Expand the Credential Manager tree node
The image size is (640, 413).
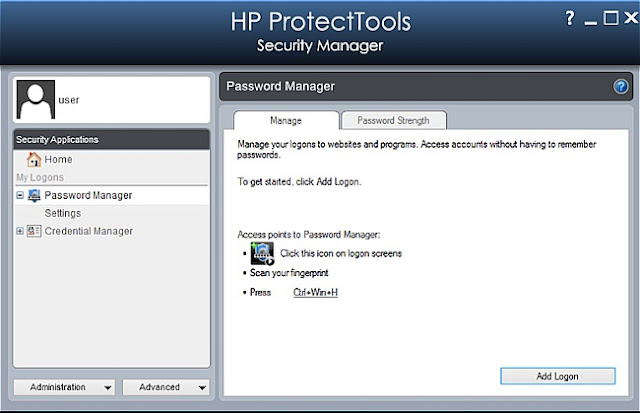pyautogui.click(x=20, y=231)
